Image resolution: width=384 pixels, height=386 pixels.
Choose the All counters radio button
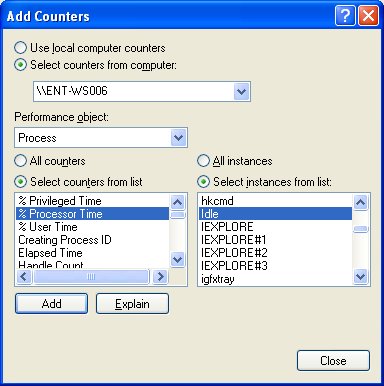(20, 161)
